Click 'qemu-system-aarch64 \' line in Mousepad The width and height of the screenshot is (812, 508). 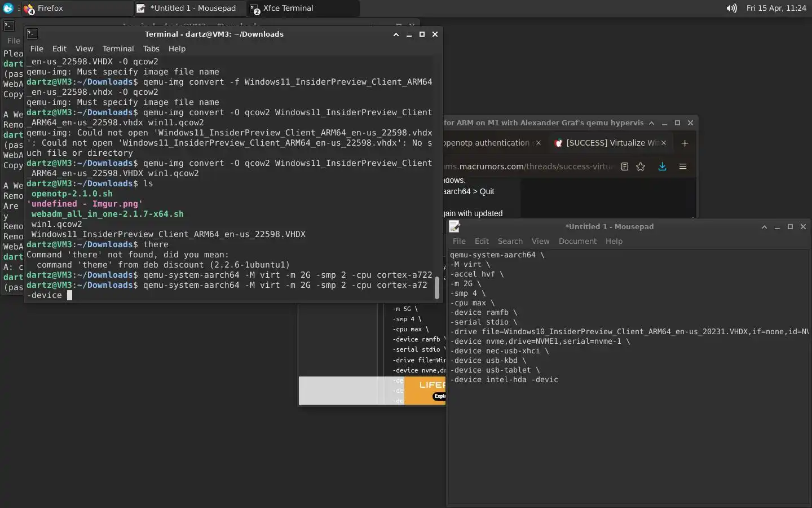(497, 255)
